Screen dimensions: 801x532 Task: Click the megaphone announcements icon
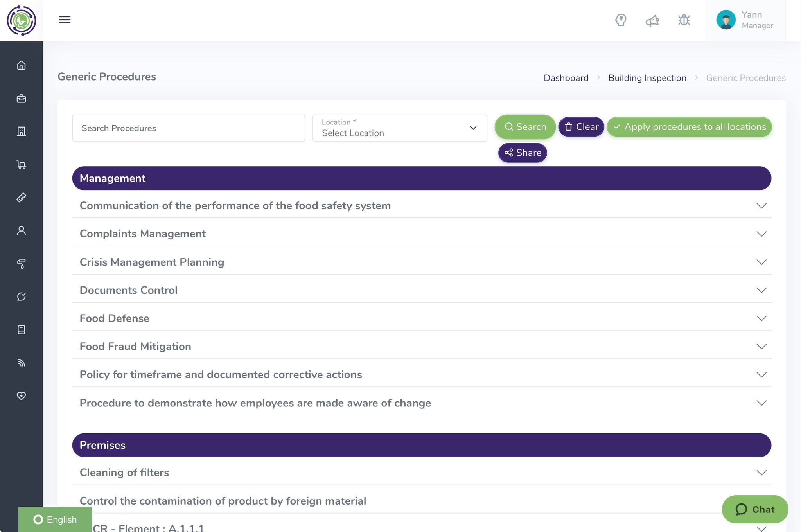click(652, 20)
